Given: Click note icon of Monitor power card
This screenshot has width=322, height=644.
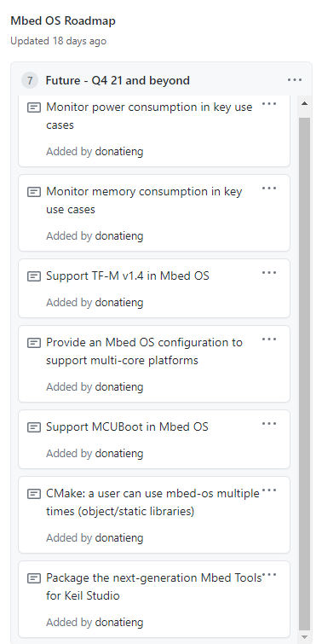Looking at the screenshot, I should pyautogui.click(x=34, y=108).
